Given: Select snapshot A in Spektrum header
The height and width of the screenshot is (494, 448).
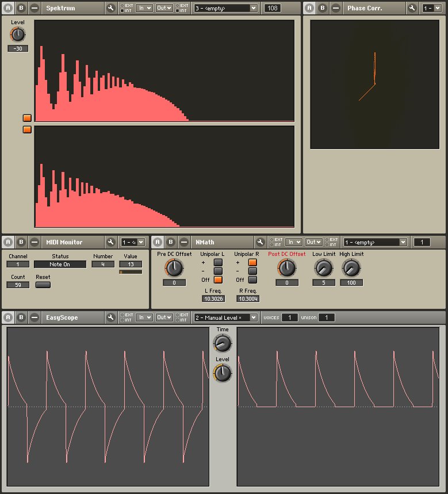Looking at the screenshot, I should tap(8, 8).
